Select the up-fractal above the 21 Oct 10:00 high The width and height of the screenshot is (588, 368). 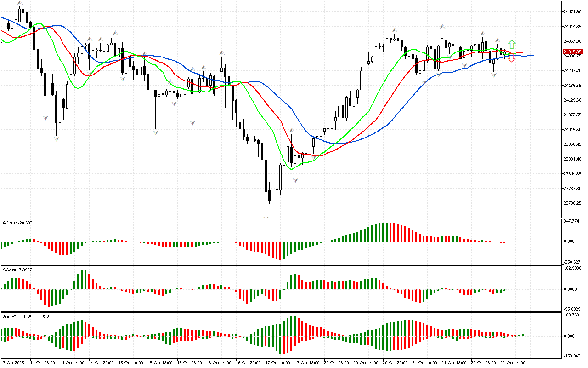pos(442,26)
